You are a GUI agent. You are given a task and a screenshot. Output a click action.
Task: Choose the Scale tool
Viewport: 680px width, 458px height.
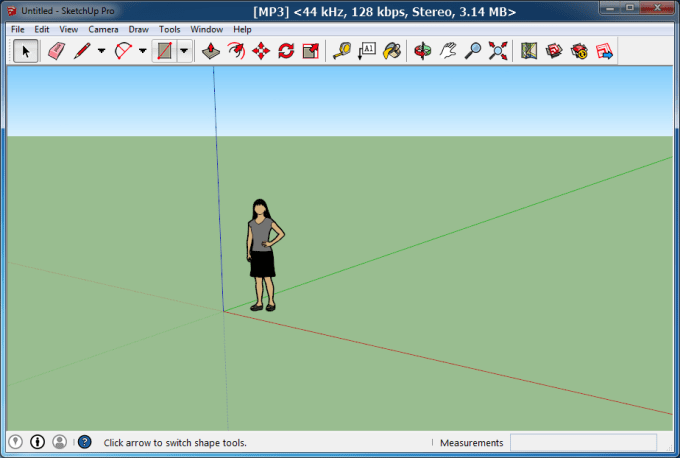pyautogui.click(x=311, y=51)
